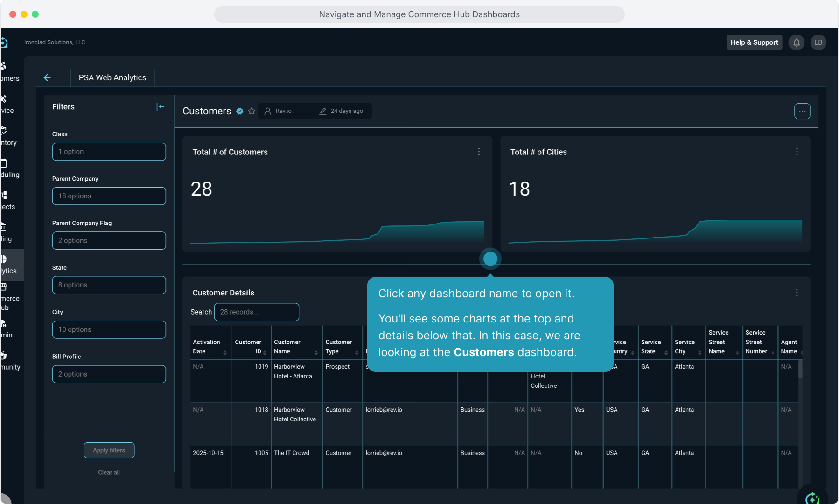Expand the Parent Company filter dropdown
The height and width of the screenshot is (504, 839).
[109, 196]
